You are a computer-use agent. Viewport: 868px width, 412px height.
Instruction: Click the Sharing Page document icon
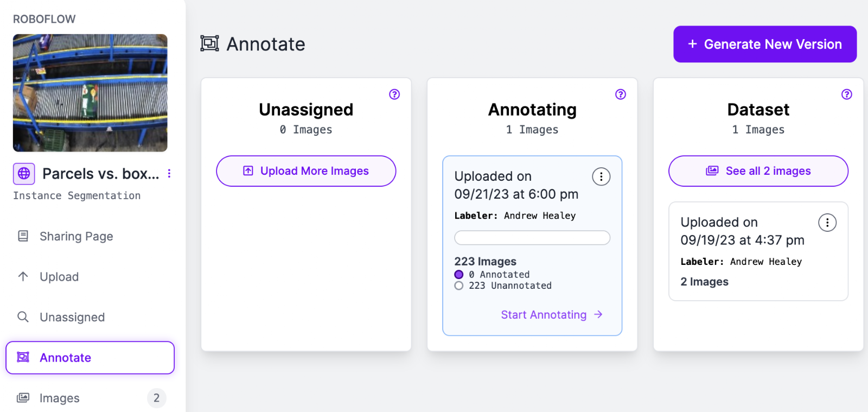[x=23, y=236]
